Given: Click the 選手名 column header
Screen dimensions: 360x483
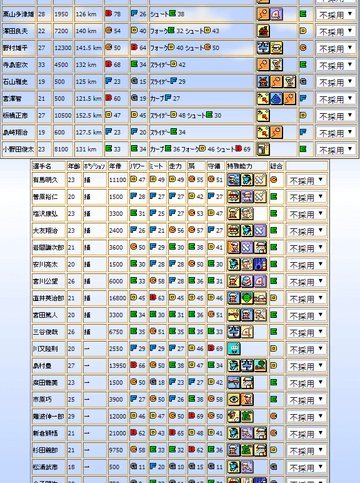Looking at the screenshot, I should click(x=49, y=166).
